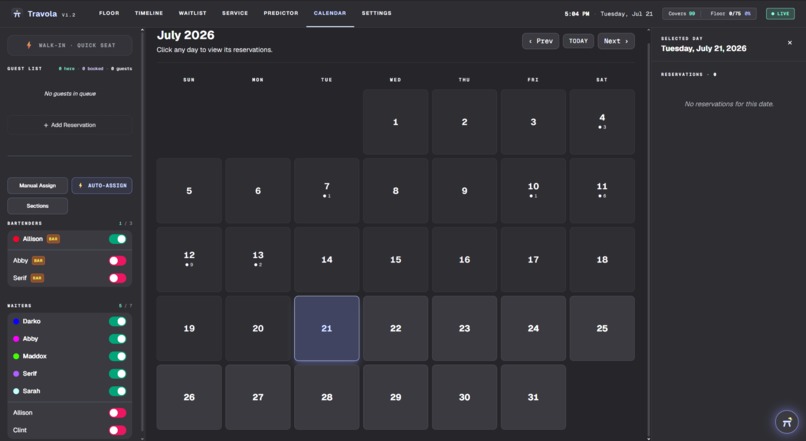Enable bartender Abby's toggle
This screenshot has height=441, width=806.
[117, 261]
